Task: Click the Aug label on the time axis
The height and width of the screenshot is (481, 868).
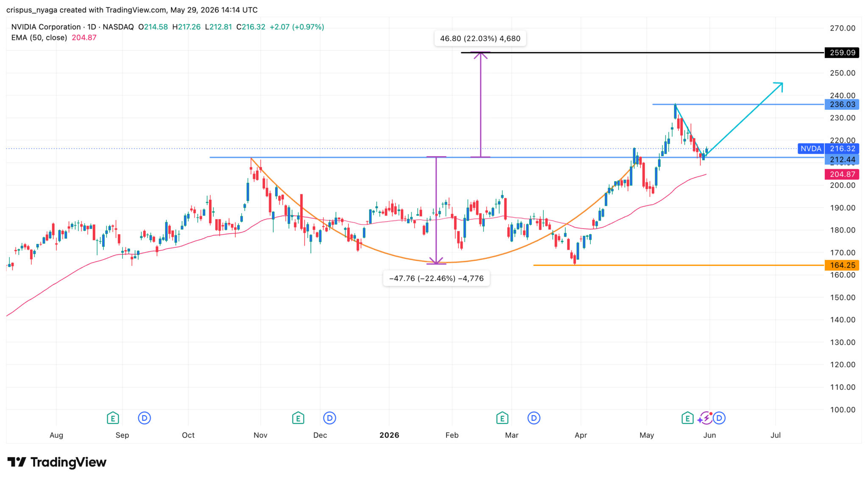Action: pos(56,435)
